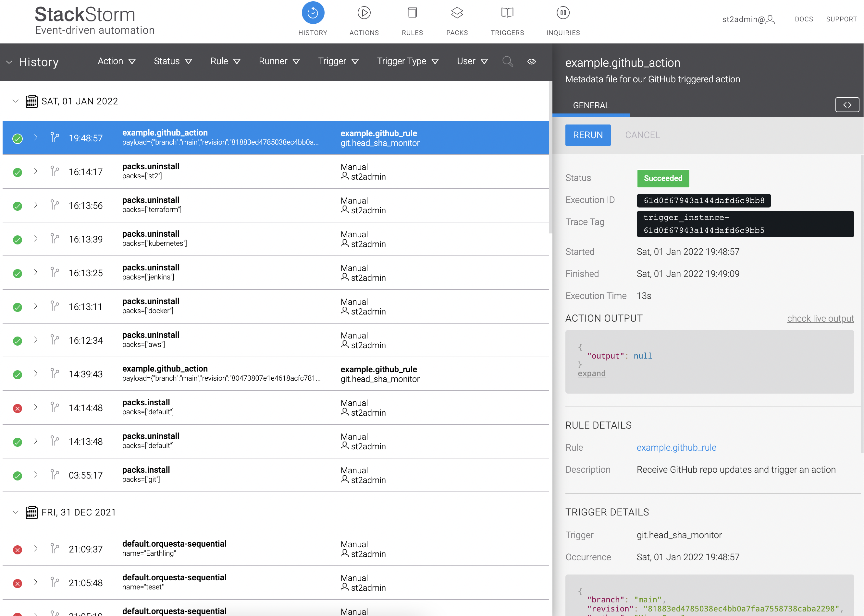Select the GENERAL tab
This screenshot has height=616, width=864.
point(591,105)
